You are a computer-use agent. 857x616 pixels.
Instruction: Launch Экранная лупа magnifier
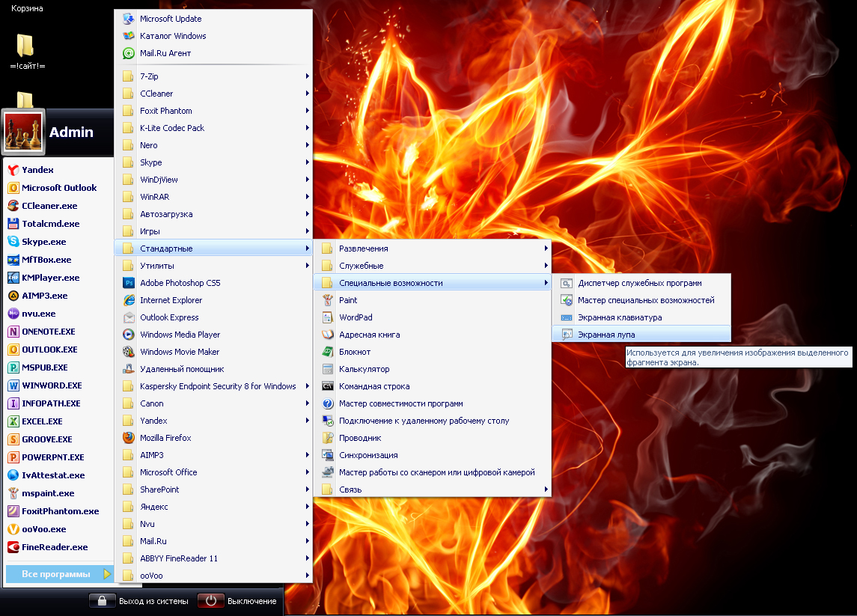641,335
